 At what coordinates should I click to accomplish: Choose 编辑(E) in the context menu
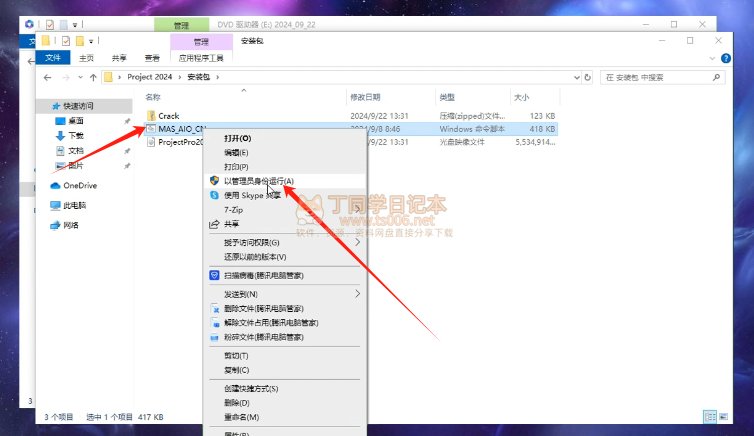(x=285, y=153)
